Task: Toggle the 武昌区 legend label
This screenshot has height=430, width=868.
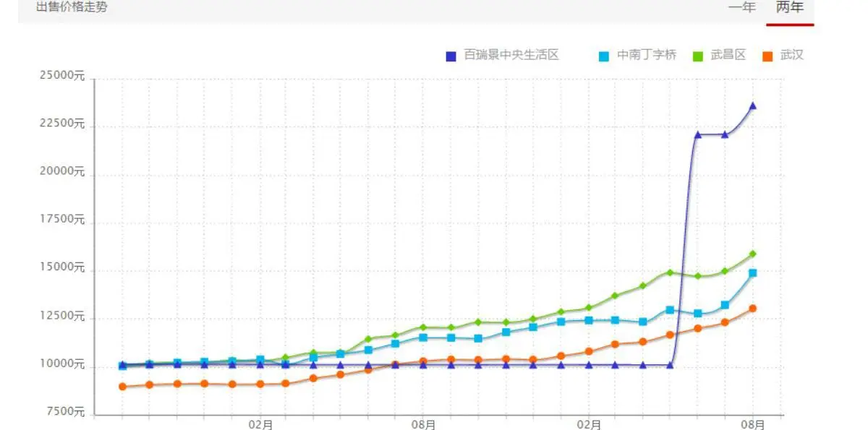Action: click(728, 55)
